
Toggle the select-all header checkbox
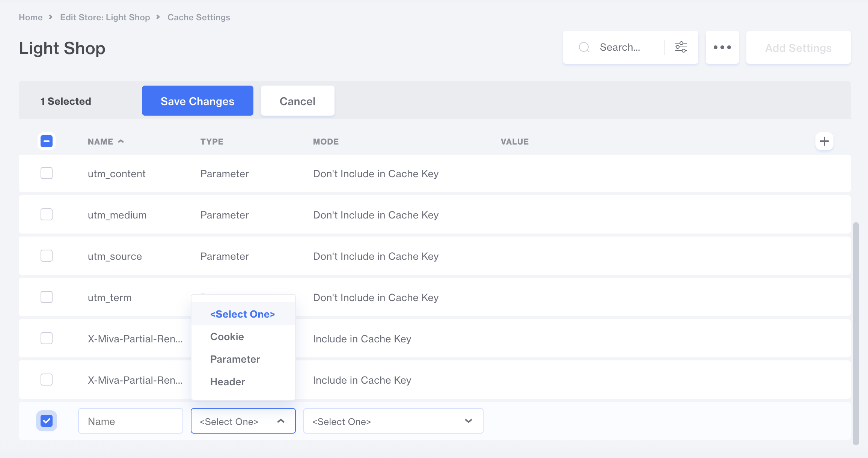click(47, 141)
